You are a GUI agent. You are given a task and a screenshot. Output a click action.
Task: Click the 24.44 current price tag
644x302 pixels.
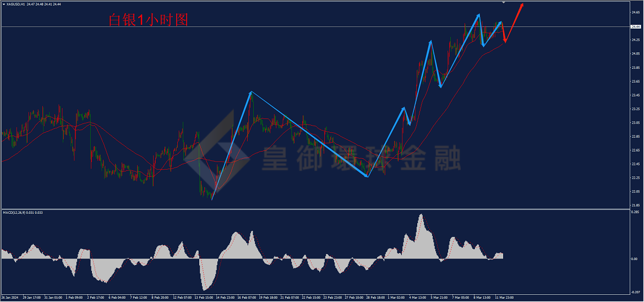pyautogui.click(x=636, y=27)
